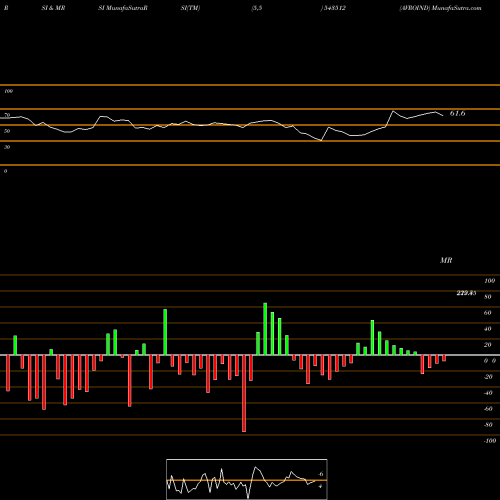Click the MR axis label 20
Viewport: 500px width, 500px height.
coord(488,345)
